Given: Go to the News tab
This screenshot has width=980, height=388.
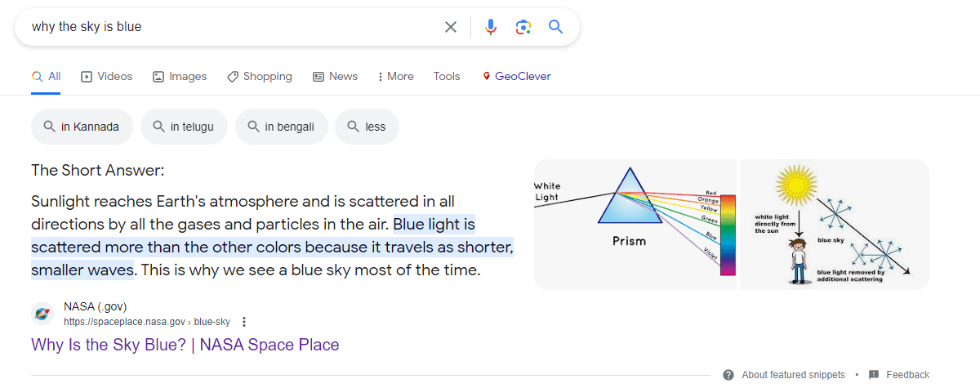Looking at the screenshot, I should [336, 76].
